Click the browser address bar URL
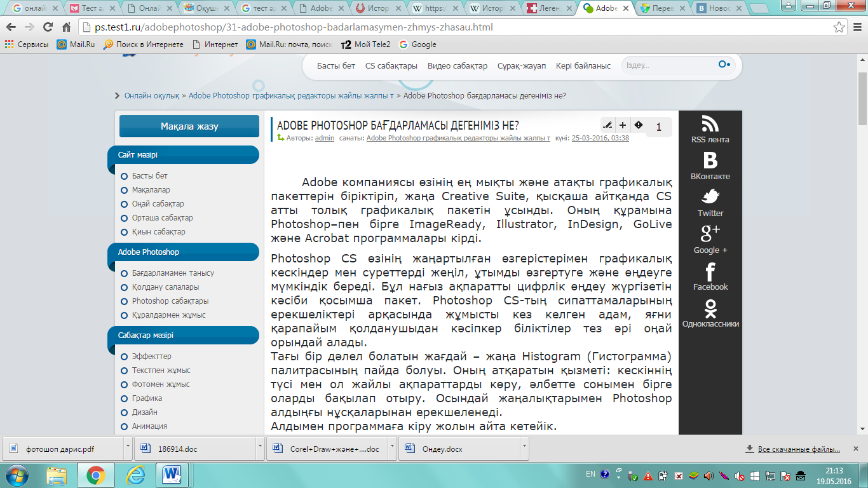868x488 pixels. (294, 27)
